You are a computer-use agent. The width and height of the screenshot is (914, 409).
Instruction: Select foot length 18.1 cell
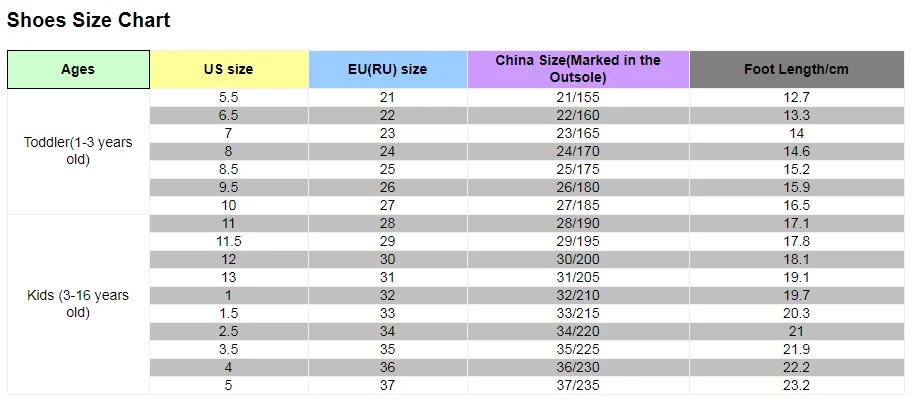(x=797, y=259)
